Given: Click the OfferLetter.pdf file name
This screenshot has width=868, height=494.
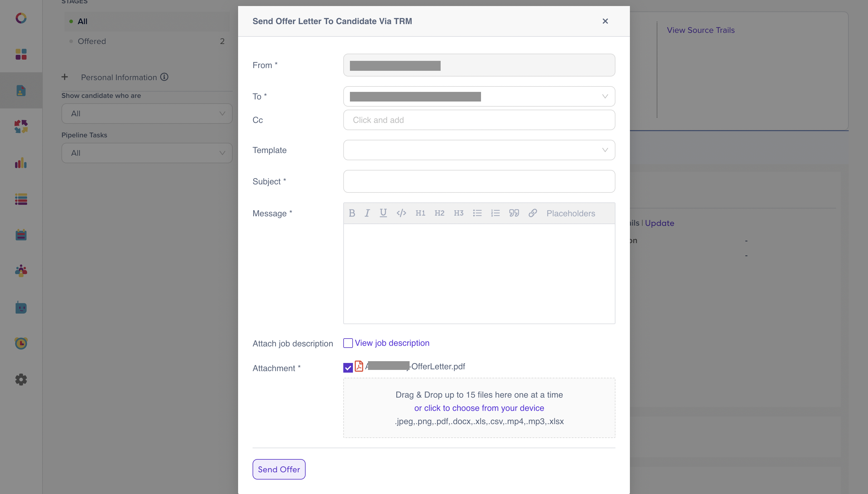Looking at the screenshot, I should point(415,366).
